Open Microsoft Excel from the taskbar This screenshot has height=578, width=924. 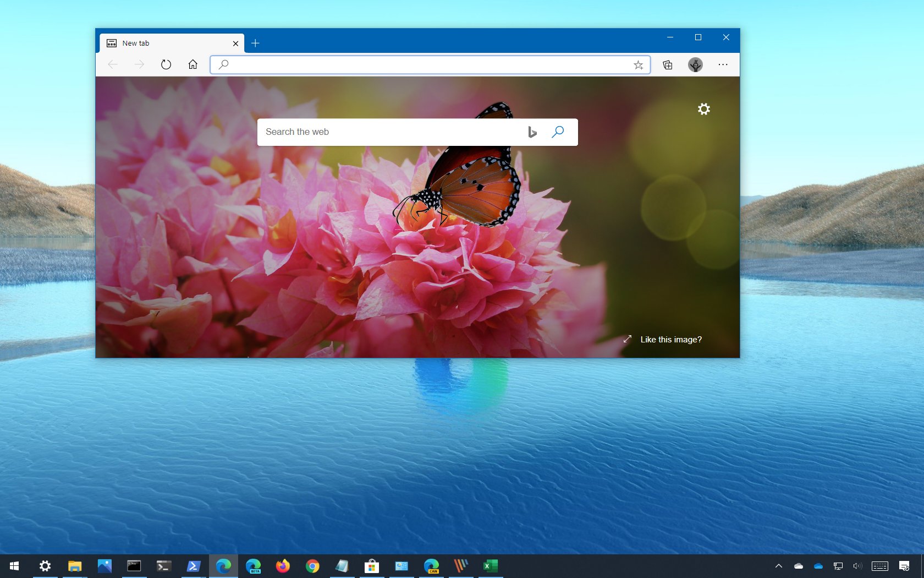(491, 566)
